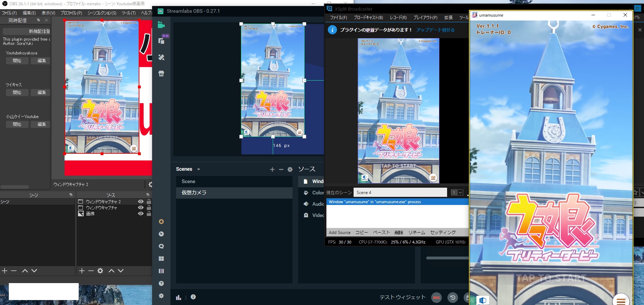Open XSplit ブロードキャスト(B) menu

point(368,17)
